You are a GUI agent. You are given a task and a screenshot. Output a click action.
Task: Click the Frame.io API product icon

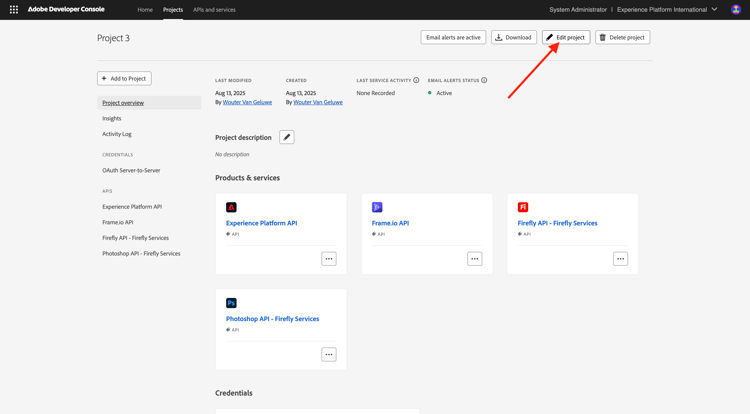pos(377,207)
